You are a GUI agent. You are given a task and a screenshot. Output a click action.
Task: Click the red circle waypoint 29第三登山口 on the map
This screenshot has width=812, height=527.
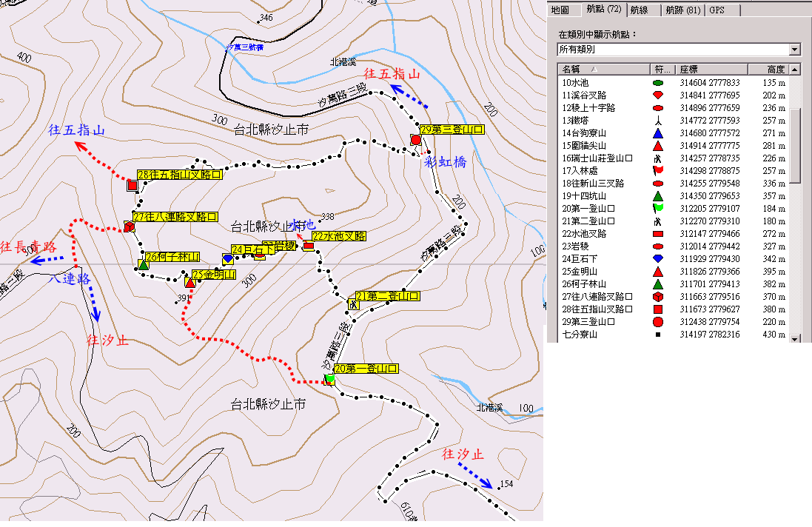(415, 140)
